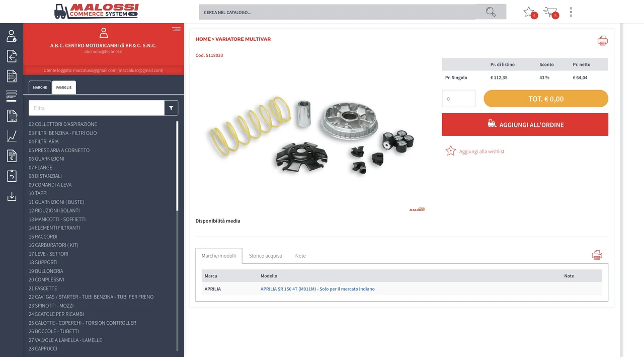Select 05 PRESE ARIA A CORNETTO family
Viewport: 644px width, 357px height.
[x=59, y=150]
